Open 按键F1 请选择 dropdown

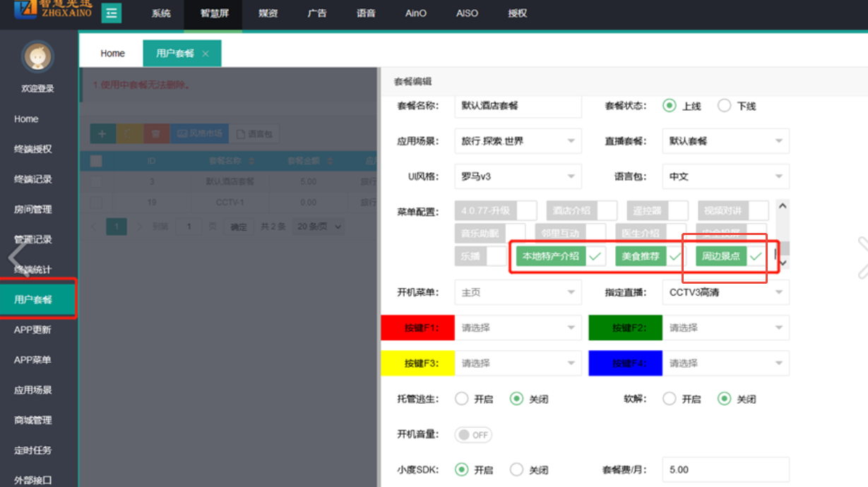click(518, 327)
